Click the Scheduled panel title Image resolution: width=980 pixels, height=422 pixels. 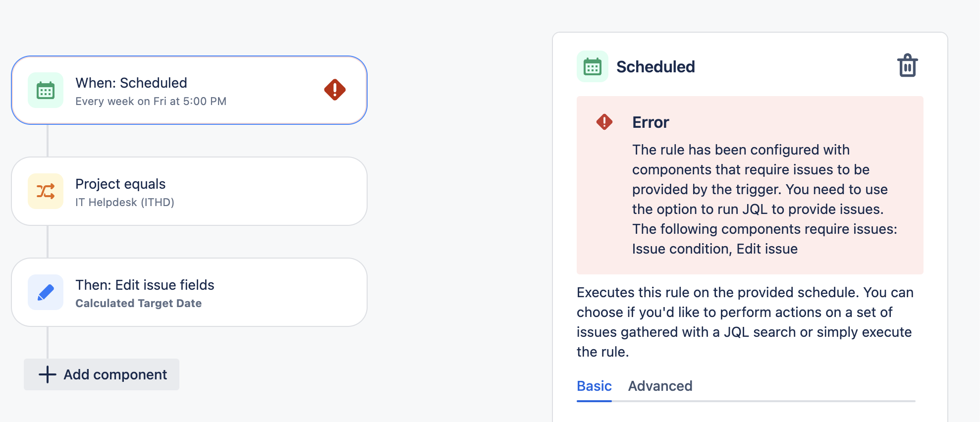click(655, 66)
